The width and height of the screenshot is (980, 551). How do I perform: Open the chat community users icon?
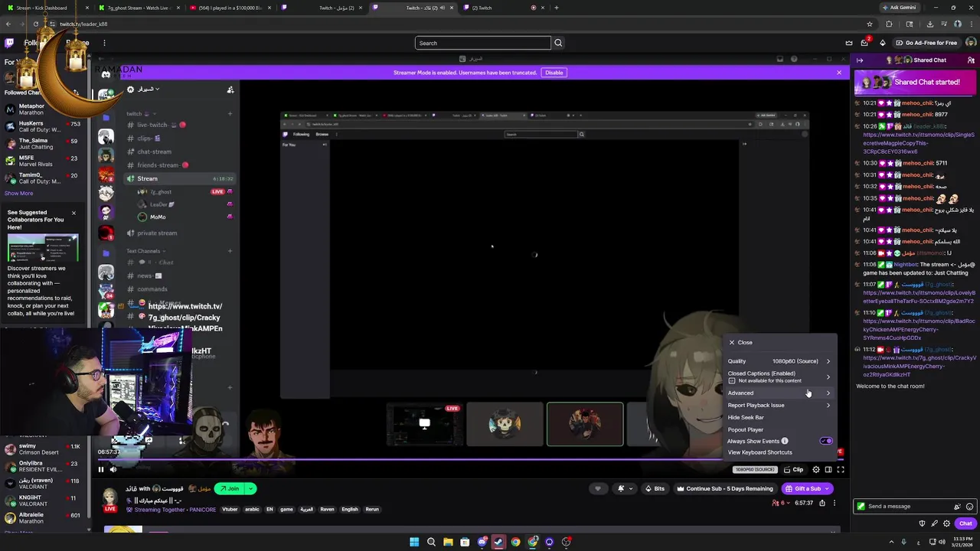(971, 60)
